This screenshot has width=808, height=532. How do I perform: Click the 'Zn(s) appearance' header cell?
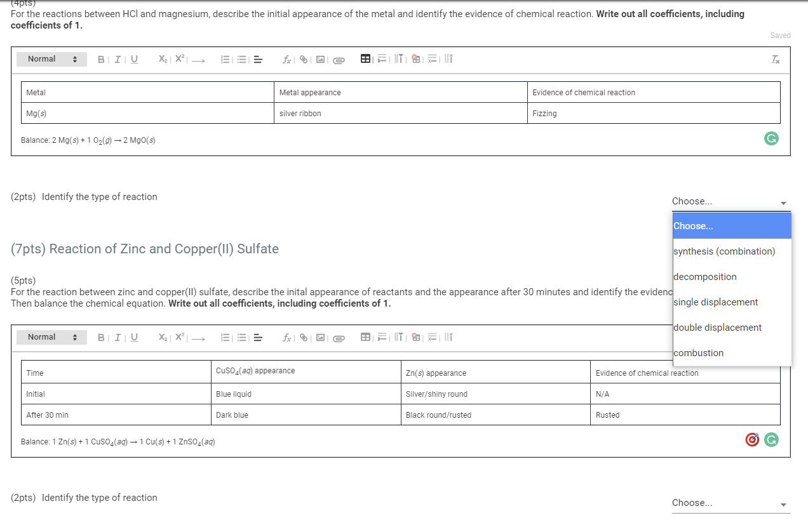tap(495, 372)
